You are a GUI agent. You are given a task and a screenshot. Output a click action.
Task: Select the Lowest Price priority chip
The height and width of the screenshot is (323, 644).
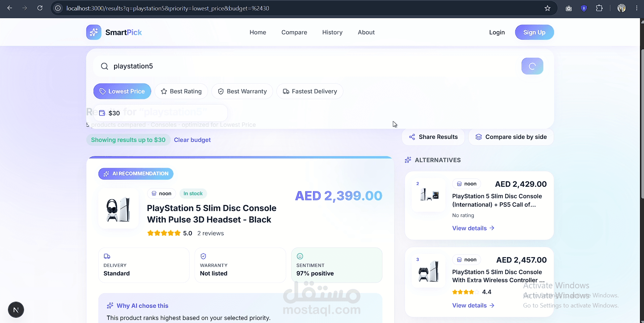(122, 91)
